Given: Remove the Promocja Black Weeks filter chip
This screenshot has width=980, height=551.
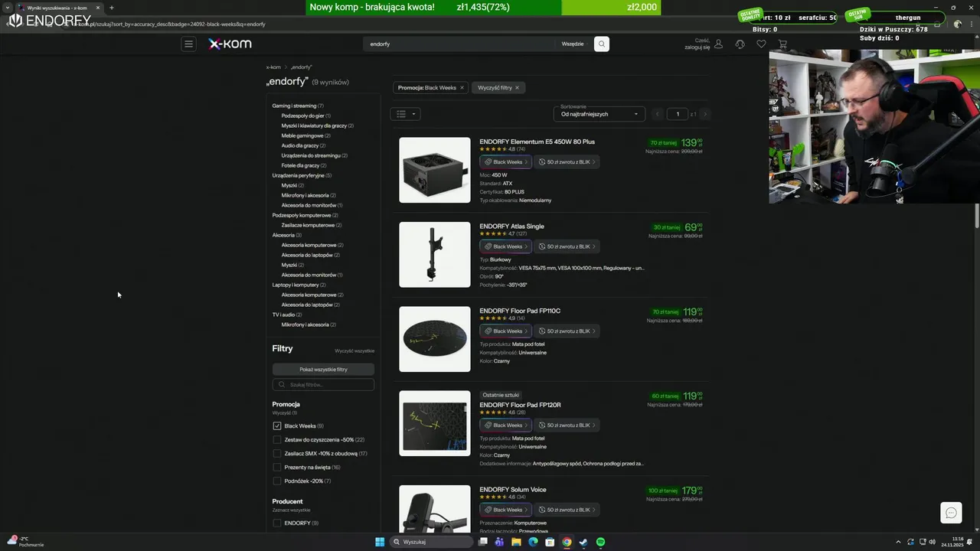Looking at the screenshot, I should [462, 87].
